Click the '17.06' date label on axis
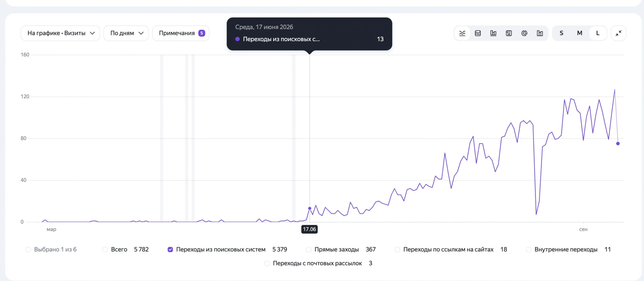This screenshot has width=644, height=281. click(309, 229)
